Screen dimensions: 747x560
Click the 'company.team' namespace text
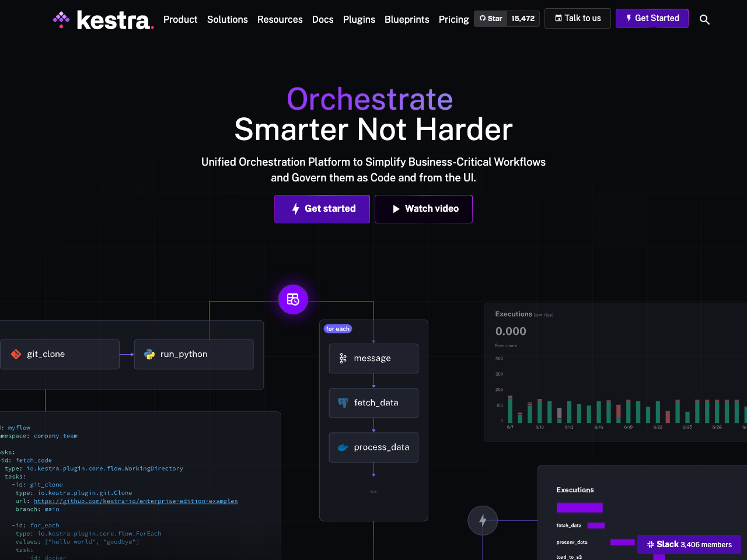pos(55,436)
